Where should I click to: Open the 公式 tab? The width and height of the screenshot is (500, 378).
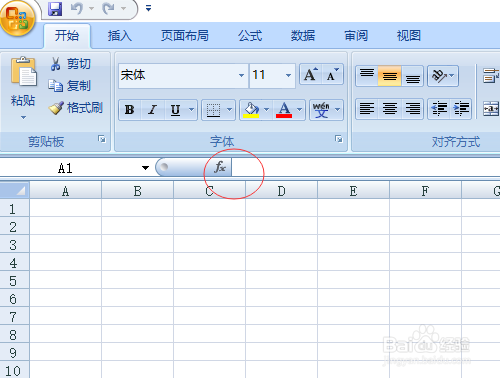250,35
